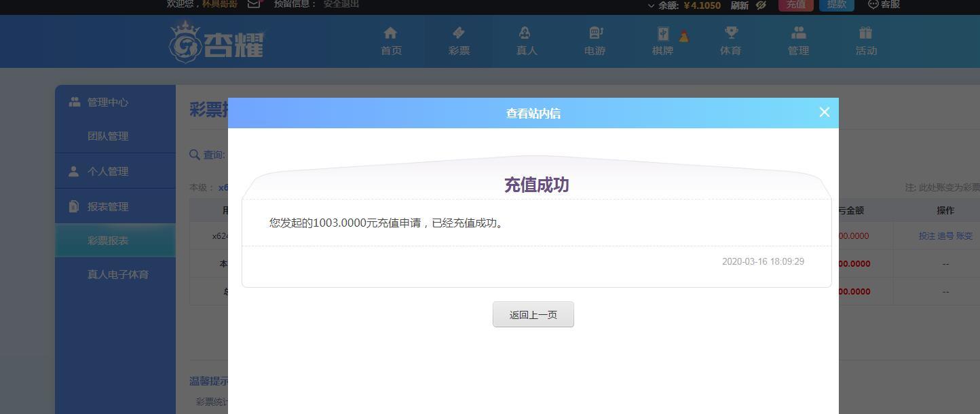Image resolution: width=980 pixels, height=414 pixels.
Task: Click the 客服 customer service link
Action: 884,4
